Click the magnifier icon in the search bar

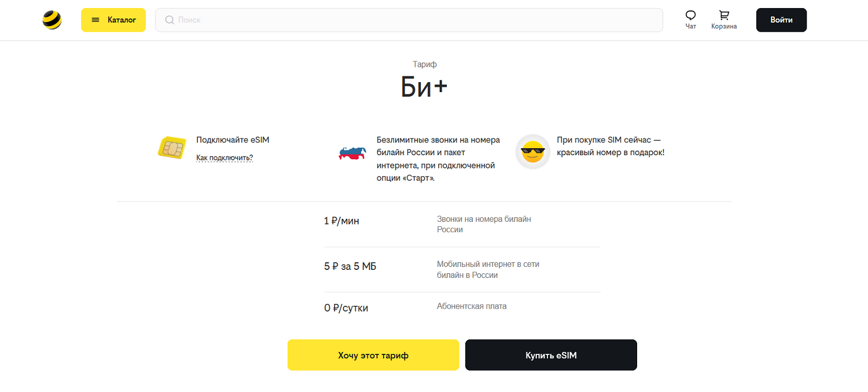coord(170,20)
